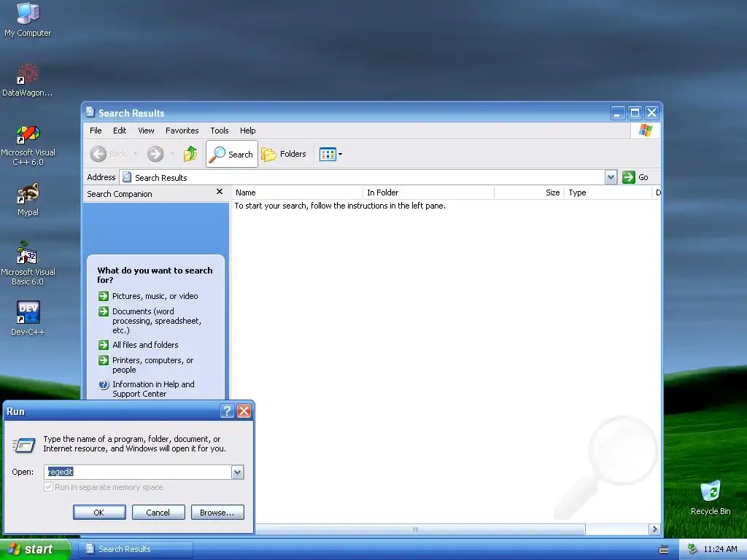Open the Favorites menu
This screenshot has height=560, width=747.
pos(182,131)
